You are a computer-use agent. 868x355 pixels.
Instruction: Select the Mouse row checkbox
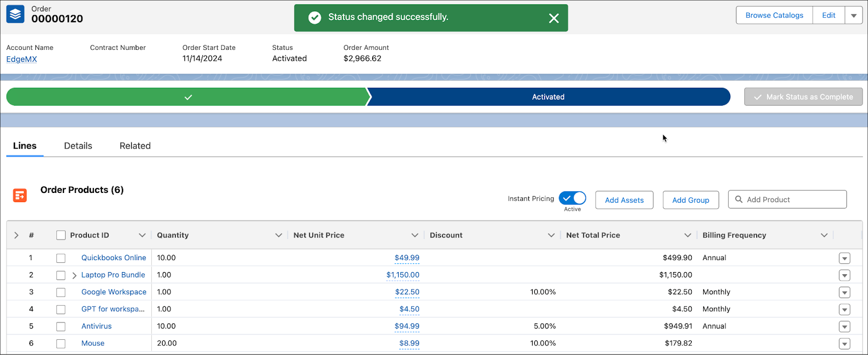click(x=61, y=344)
